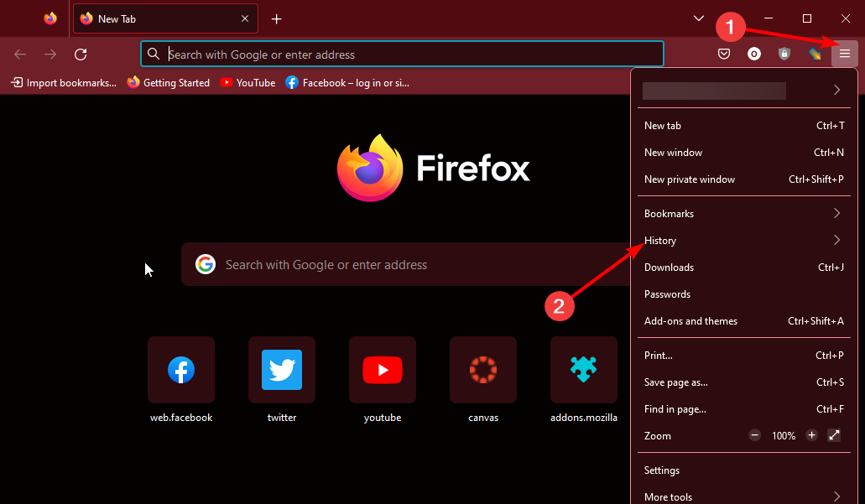The height and width of the screenshot is (504, 865).
Task: Select New private window menu item
Action: (743, 179)
